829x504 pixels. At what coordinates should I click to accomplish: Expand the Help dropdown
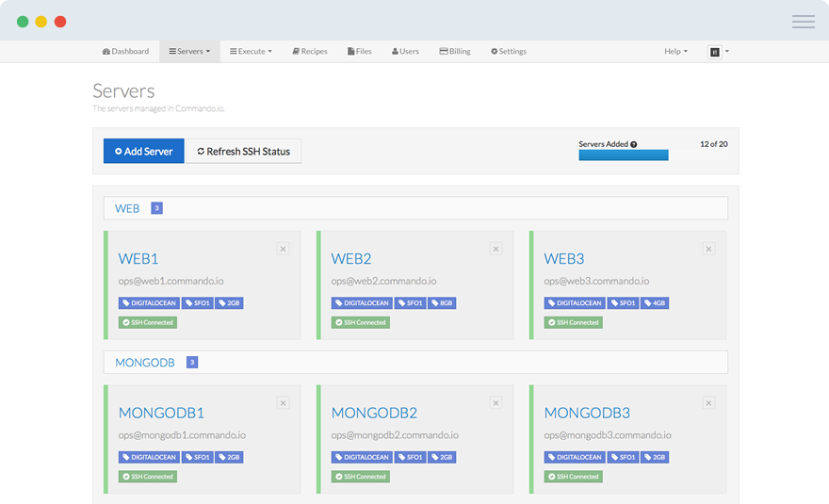pos(675,51)
